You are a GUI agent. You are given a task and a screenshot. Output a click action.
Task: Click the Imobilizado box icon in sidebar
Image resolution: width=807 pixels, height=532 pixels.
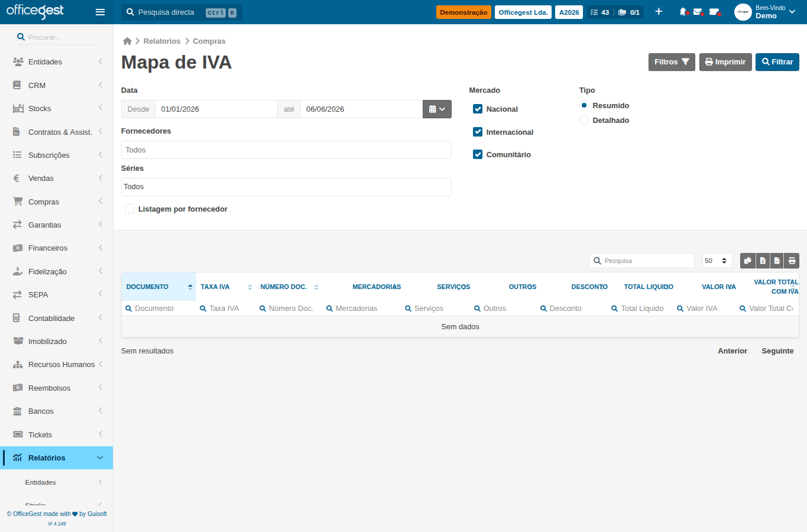point(18,341)
